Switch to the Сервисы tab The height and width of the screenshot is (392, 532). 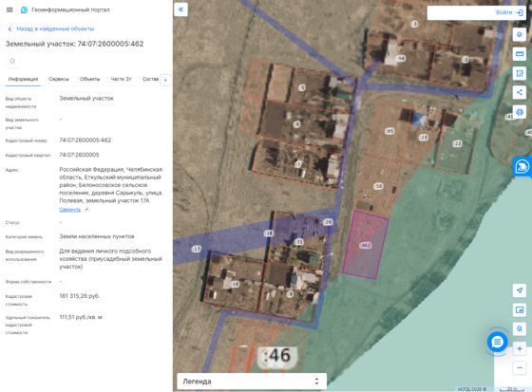pyautogui.click(x=59, y=79)
